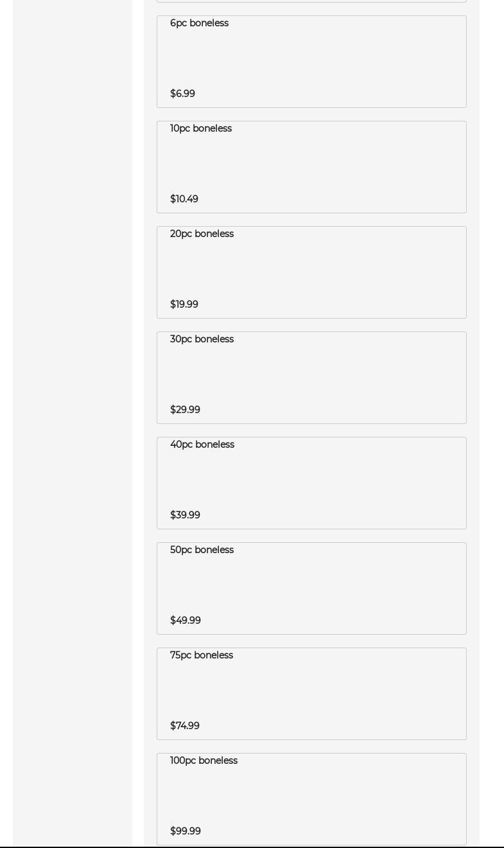Click the $39.99 price label
The image size is (504, 848).
[185, 515]
